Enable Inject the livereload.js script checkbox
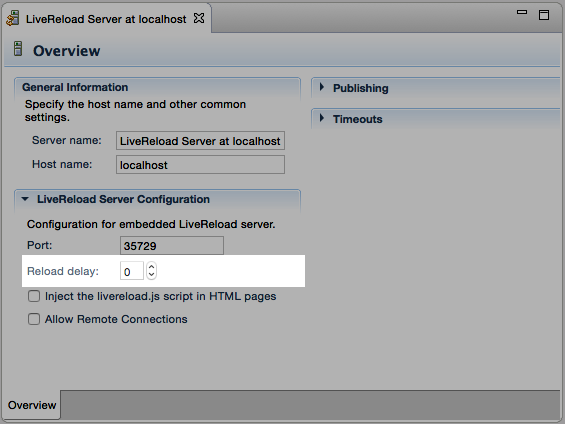 (x=34, y=296)
